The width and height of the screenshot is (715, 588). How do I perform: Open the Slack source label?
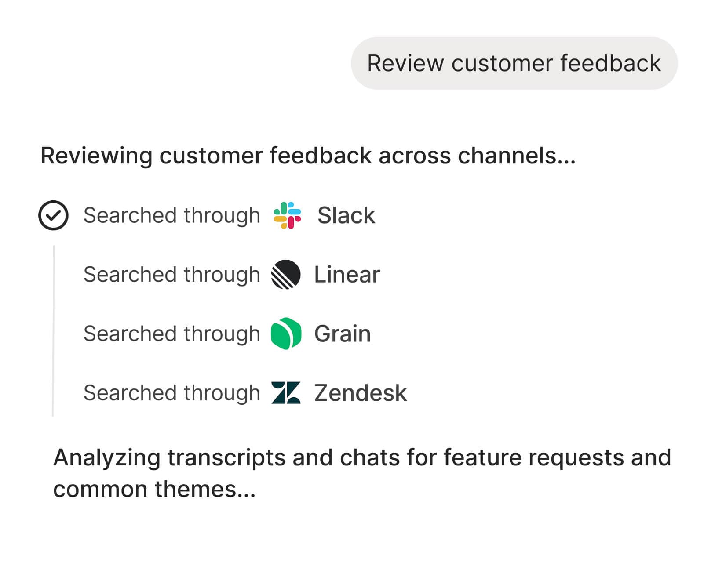[x=346, y=215]
